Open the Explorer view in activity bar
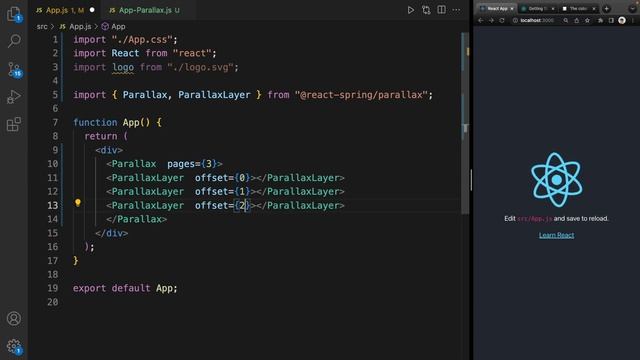Screen dimensions: 640x360 point(14,14)
